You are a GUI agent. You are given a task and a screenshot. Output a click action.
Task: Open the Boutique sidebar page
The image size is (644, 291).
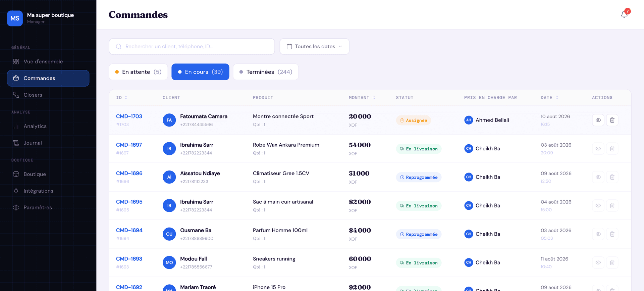48,174
